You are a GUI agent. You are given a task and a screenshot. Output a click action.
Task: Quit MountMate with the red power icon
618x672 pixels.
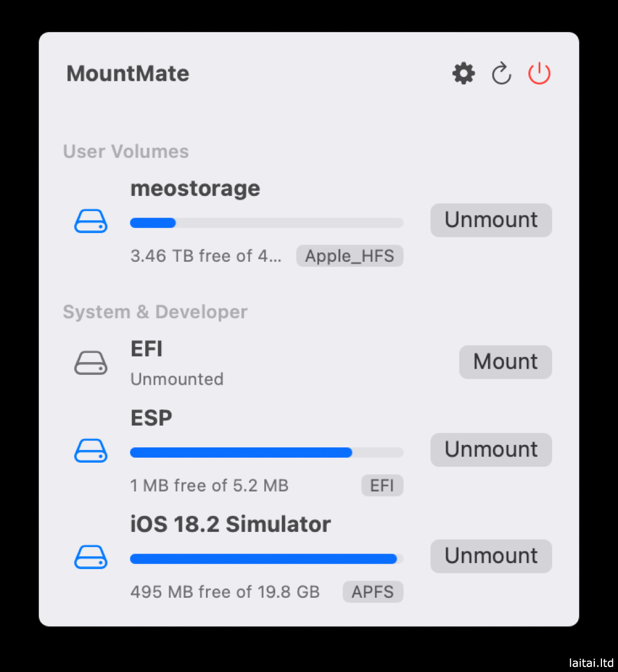[539, 74]
